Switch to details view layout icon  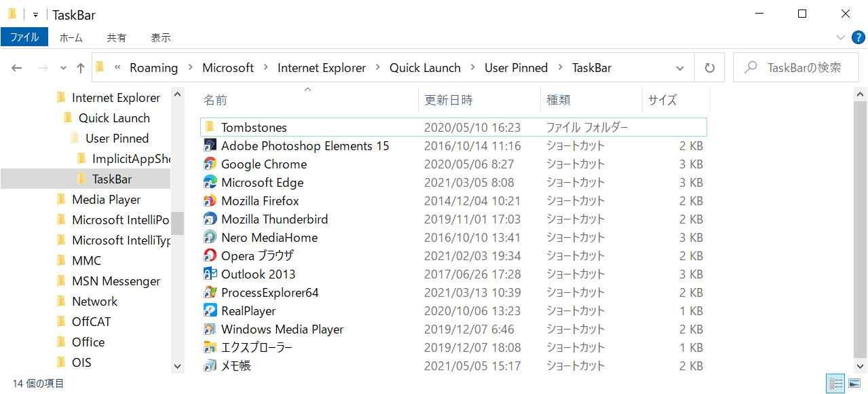point(835,383)
